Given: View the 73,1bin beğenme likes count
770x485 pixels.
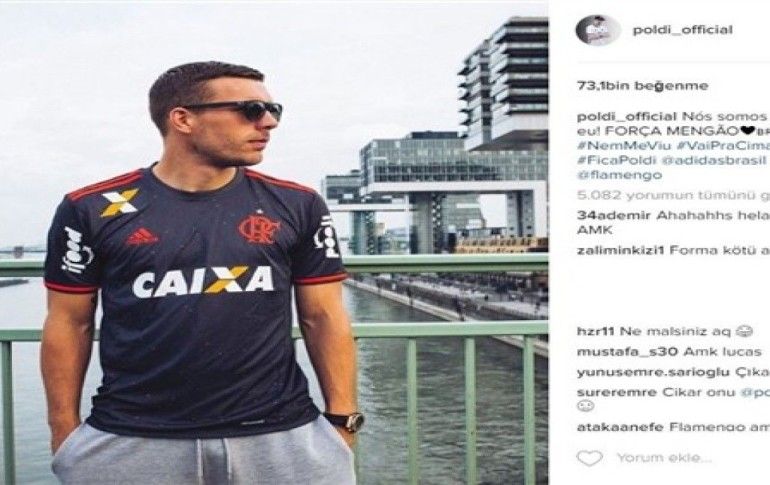Looking at the screenshot, I should [642, 86].
